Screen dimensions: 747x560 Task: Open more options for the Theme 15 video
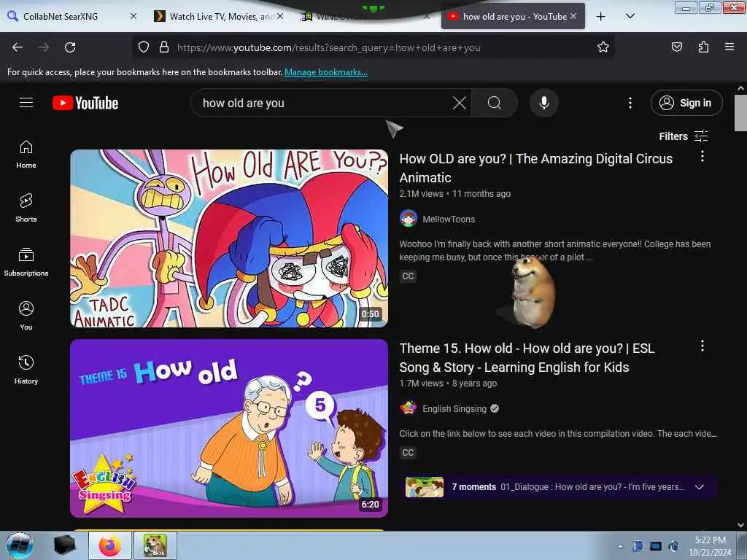pos(703,346)
